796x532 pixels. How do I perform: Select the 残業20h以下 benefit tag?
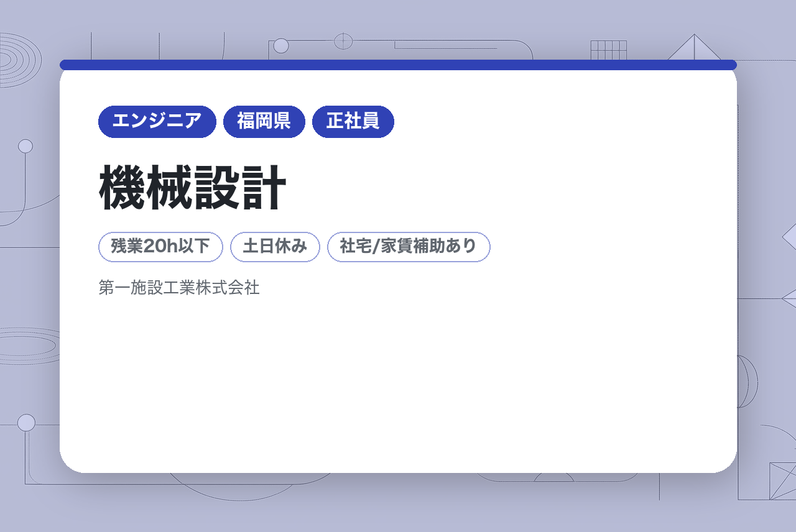pyautogui.click(x=160, y=247)
